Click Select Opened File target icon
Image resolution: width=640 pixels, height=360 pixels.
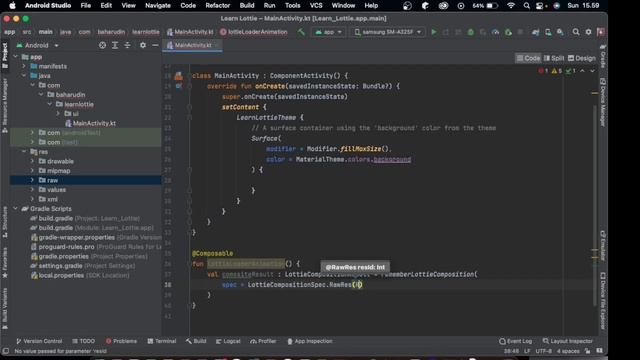click(102, 45)
